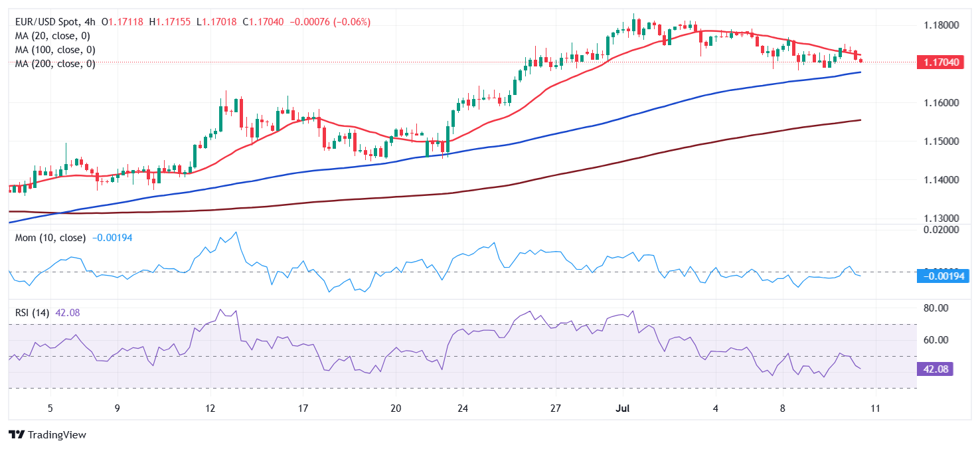Click the Jul date marker on time axis

(x=622, y=408)
